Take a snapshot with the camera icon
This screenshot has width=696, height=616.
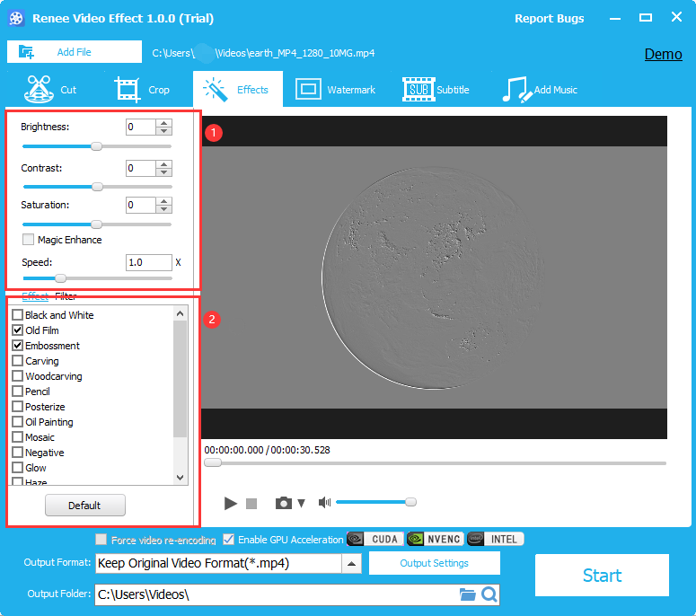(284, 504)
